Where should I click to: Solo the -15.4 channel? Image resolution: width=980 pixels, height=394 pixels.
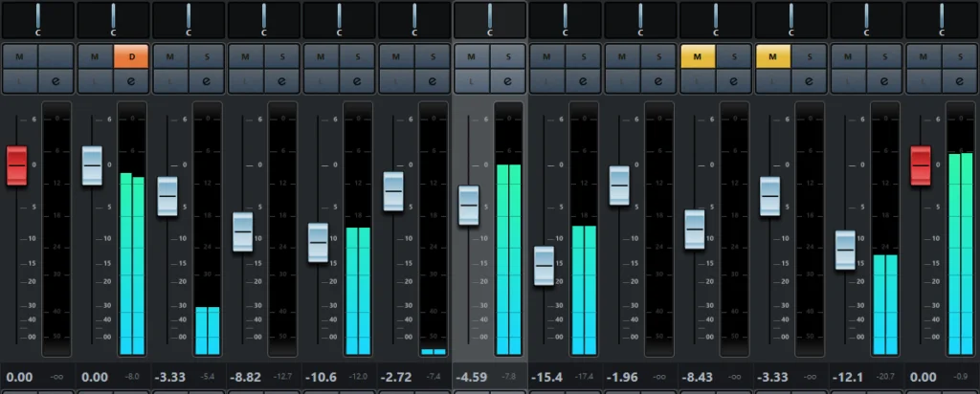[x=583, y=56]
